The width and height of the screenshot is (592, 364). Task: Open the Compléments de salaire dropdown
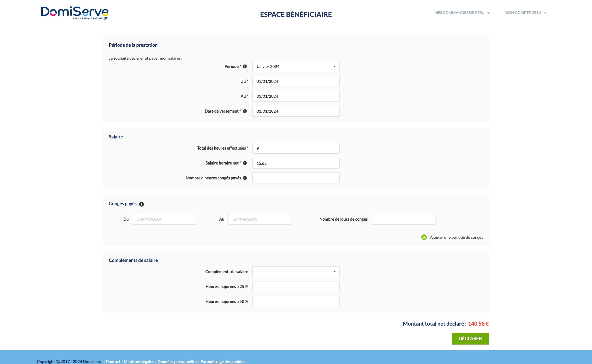296,272
